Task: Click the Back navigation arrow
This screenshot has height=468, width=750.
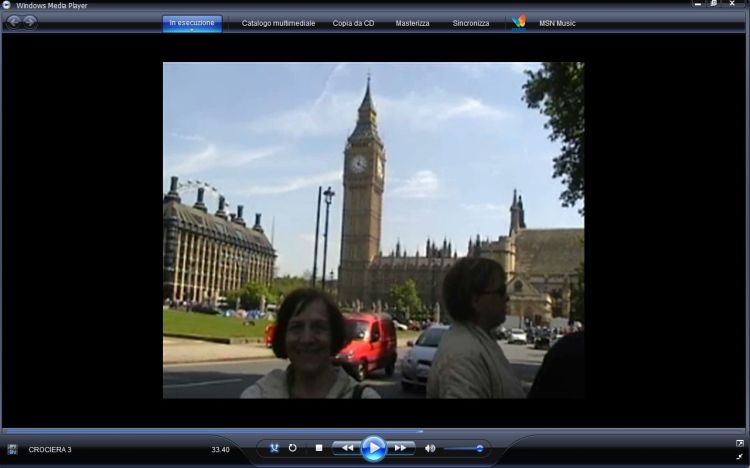Action: click(x=14, y=22)
